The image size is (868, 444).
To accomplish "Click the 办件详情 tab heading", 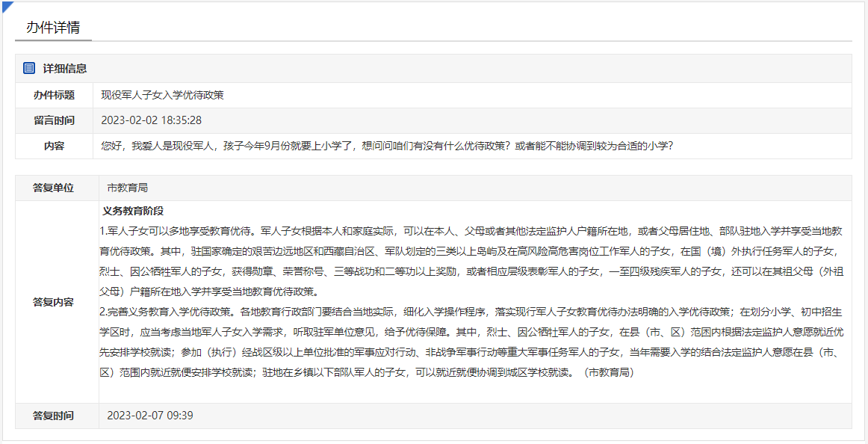I will click(53, 28).
